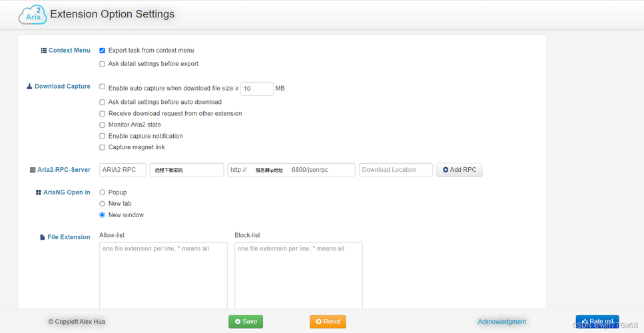The height and width of the screenshot is (333, 644).
Task: Click the AriaNG Open in label
Action: 67,192
